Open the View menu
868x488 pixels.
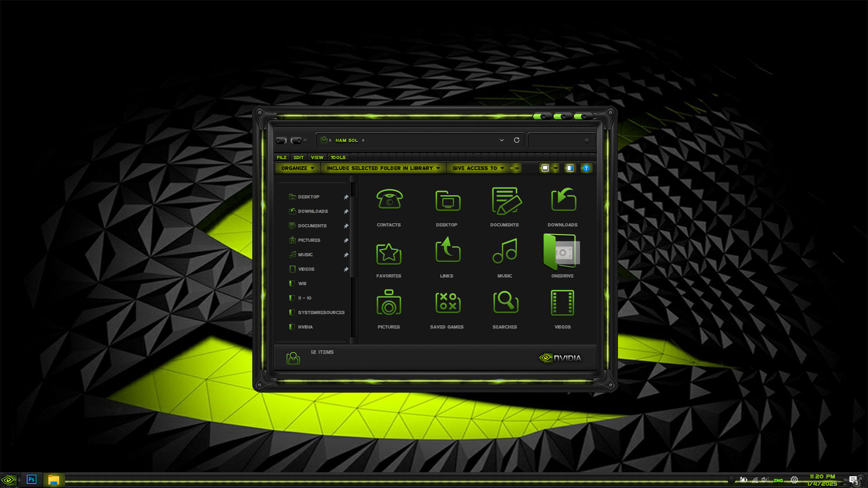coord(317,157)
